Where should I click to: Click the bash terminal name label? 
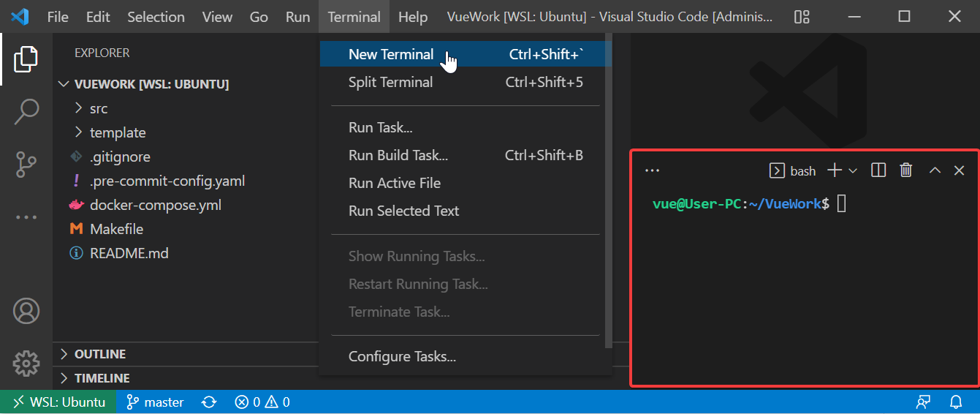pyautogui.click(x=802, y=170)
